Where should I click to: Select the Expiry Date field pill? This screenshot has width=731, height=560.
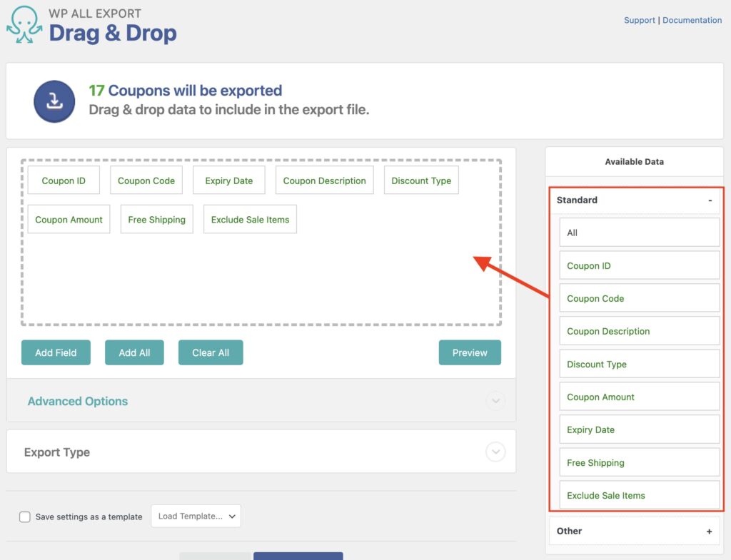pos(228,180)
